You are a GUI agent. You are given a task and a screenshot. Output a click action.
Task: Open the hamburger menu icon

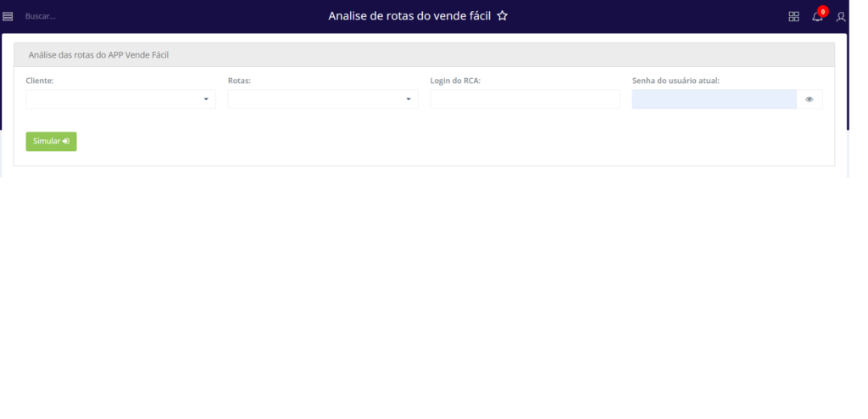(x=8, y=17)
